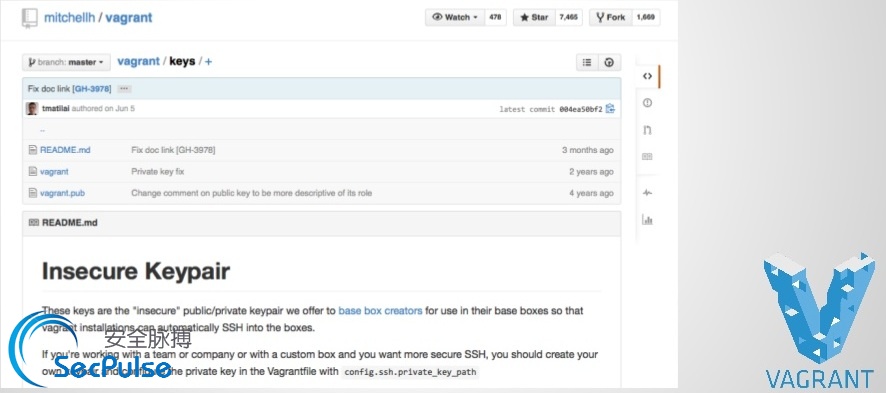Expand commit message ellipsis button

pyautogui.click(x=125, y=89)
